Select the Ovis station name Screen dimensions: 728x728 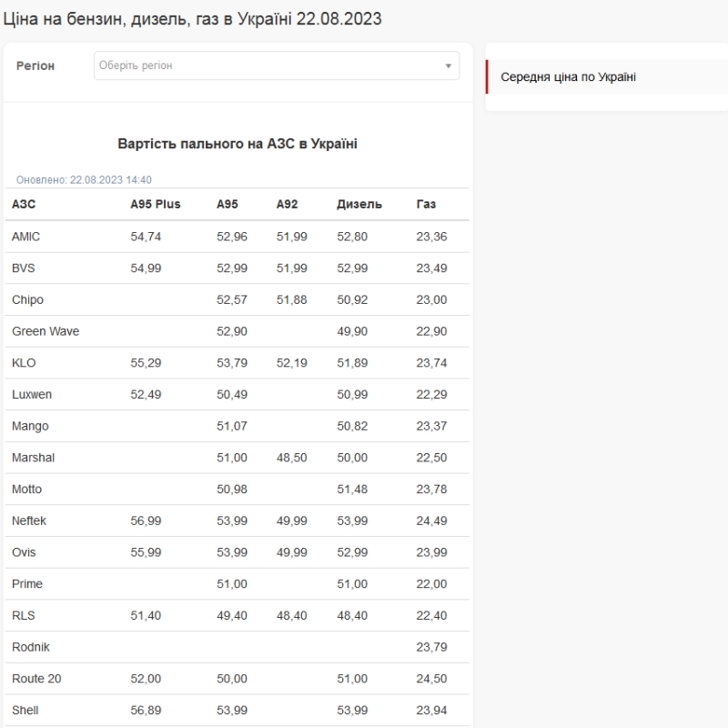[24, 552]
